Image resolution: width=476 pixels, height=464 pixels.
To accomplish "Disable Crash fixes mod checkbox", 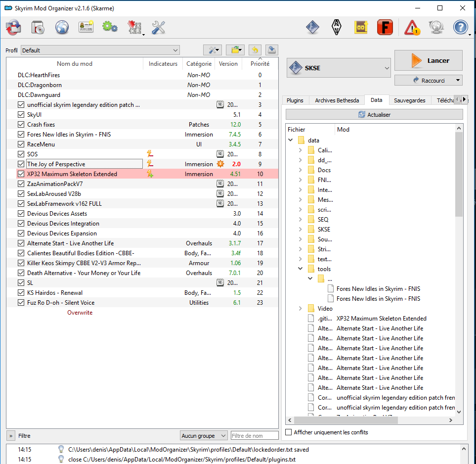I will [21, 124].
